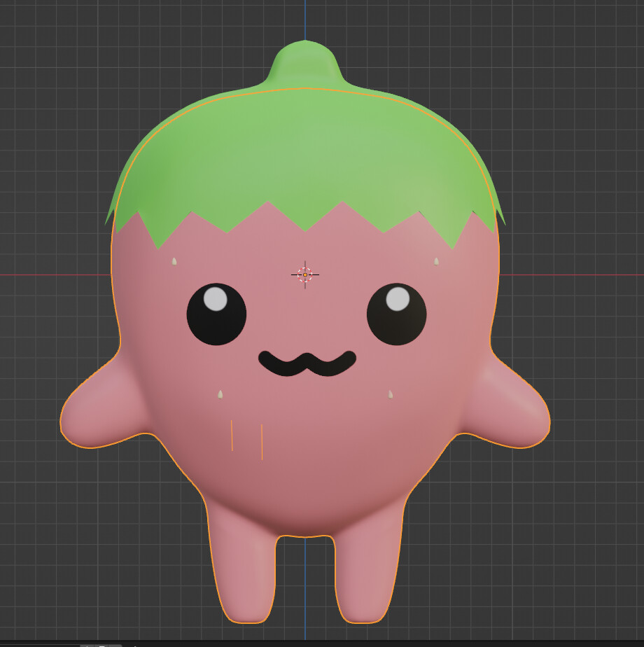Click the character's right arm
This screenshot has height=647, width=644.
tap(505, 406)
